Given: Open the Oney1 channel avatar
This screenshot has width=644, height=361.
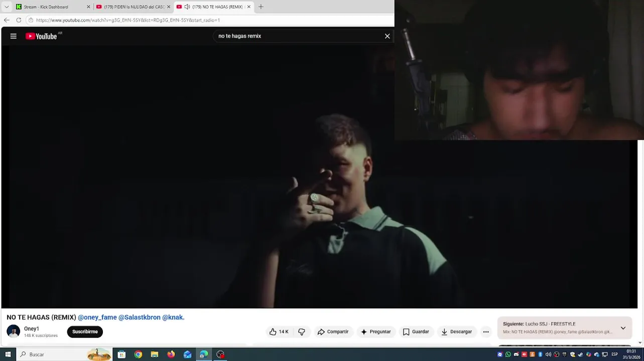Looking at the screenshot, I should (x=13, y=331).
